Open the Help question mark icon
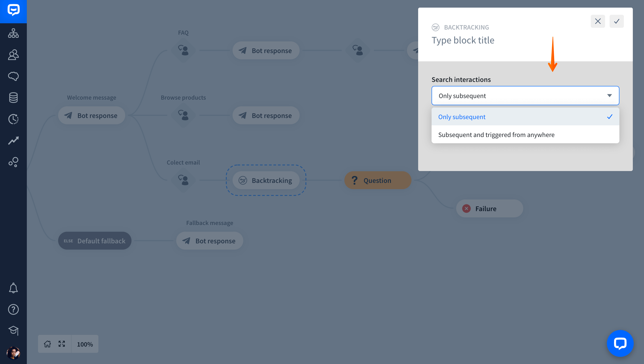644x364 pixels. point(13,309)
